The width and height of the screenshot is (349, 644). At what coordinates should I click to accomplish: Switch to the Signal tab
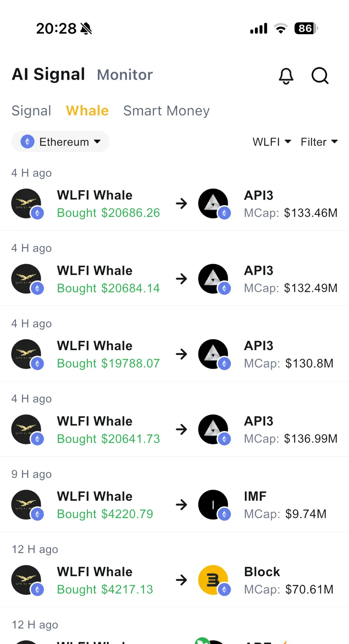31,111
